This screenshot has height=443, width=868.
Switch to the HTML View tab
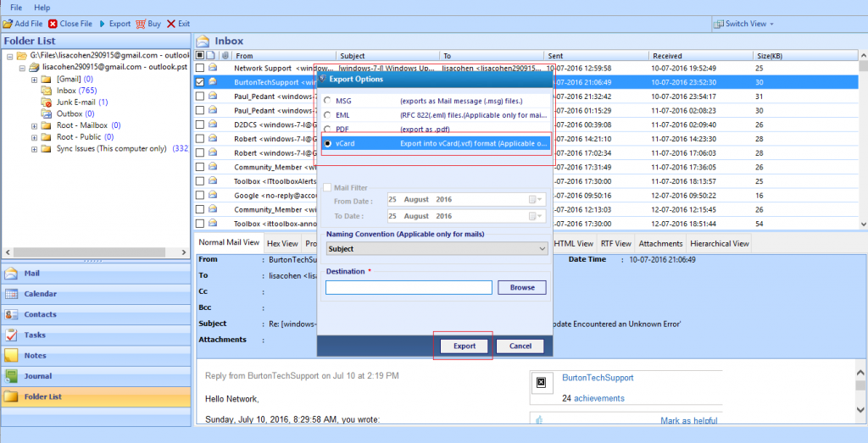(x=574, y=243)
